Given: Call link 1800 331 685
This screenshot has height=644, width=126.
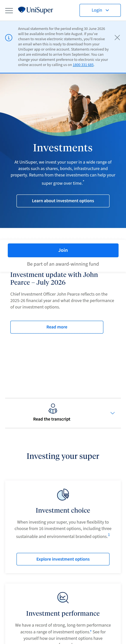Looking at the screenshot, I should coord(83,65).
